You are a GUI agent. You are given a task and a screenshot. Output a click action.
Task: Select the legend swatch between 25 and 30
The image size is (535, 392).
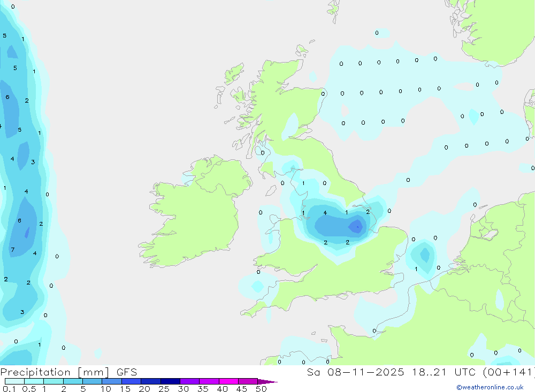pyautogui.click(x=170, y=381)
